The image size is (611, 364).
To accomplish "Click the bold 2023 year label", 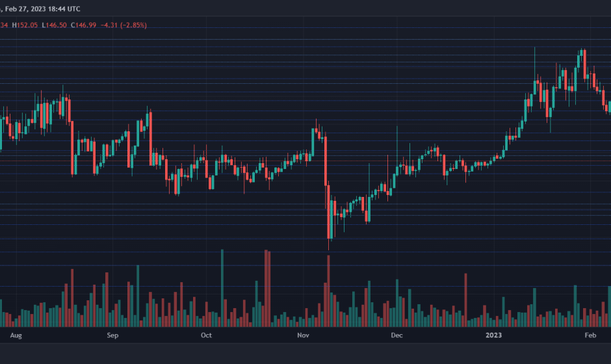I will click(495, 335).
